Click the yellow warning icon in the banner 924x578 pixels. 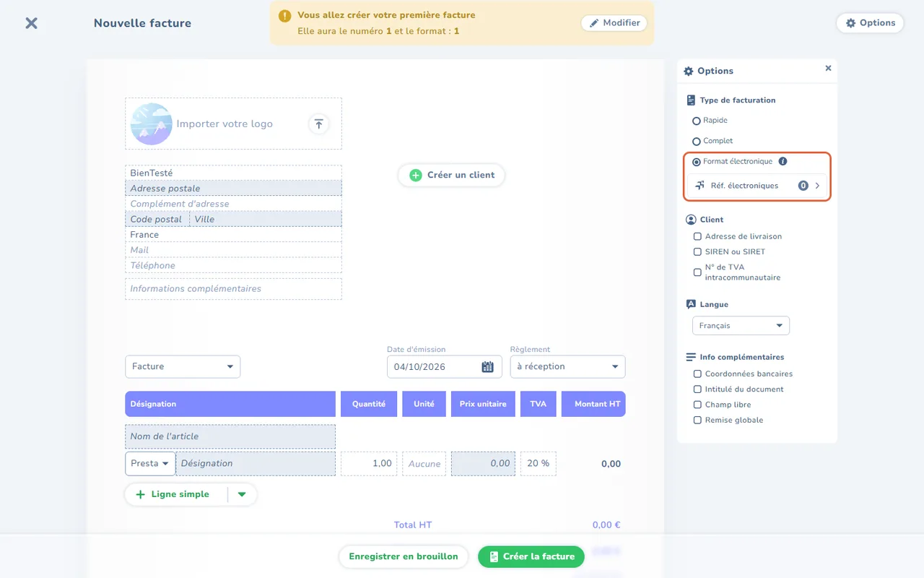click(285, 15)
